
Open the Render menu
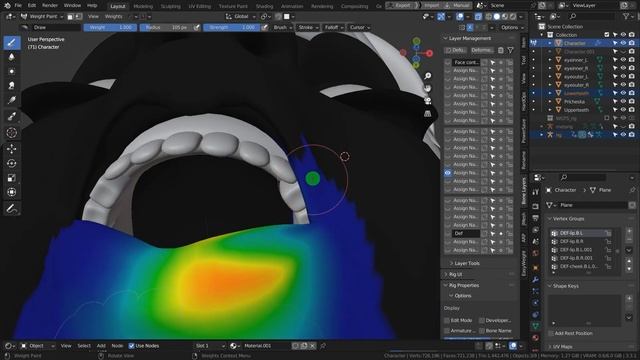pyautogui.click(x=50, y=6)
